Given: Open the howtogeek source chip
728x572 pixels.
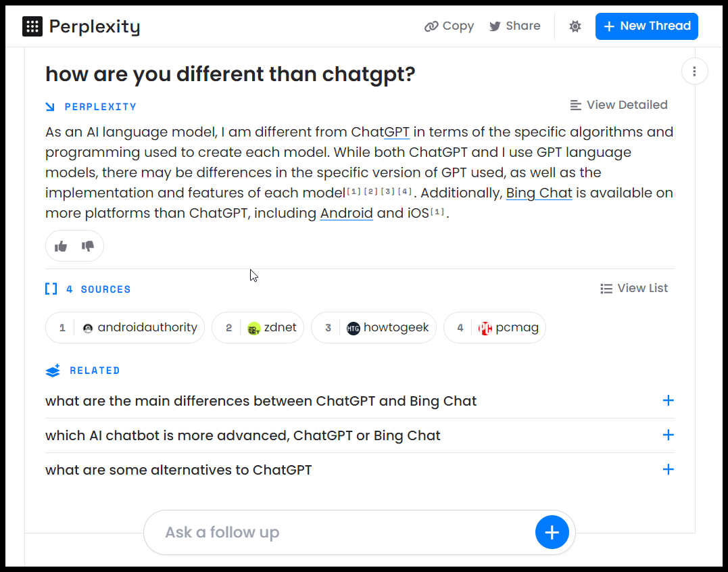Looking at the screenshot, I should pos(373,328).
